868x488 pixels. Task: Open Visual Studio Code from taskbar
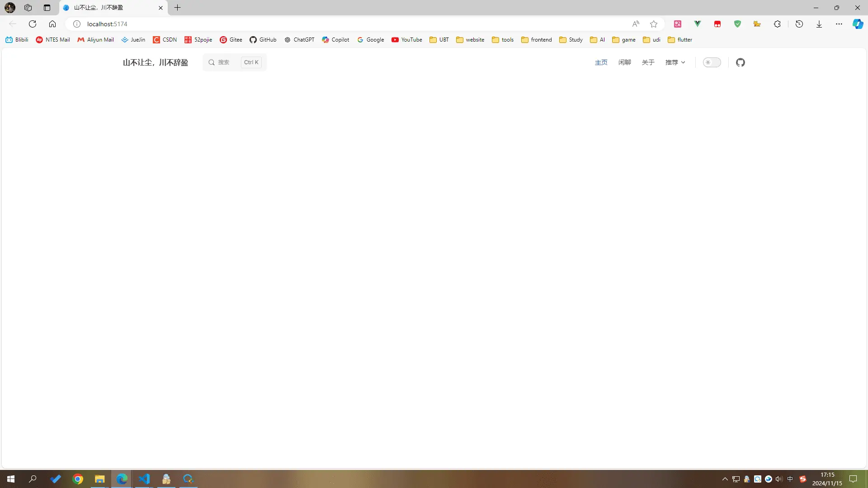144,479
